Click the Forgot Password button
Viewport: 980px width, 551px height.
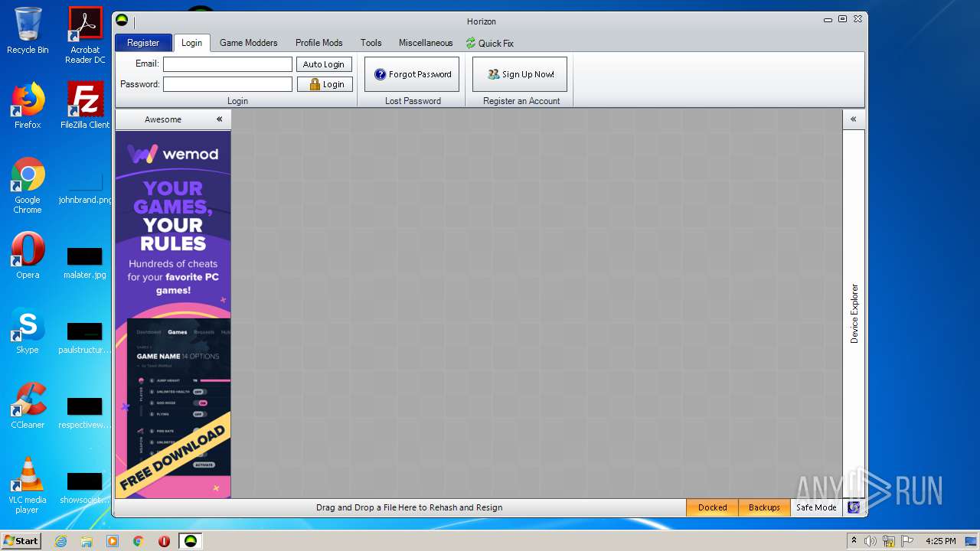[x=412, y=74]
